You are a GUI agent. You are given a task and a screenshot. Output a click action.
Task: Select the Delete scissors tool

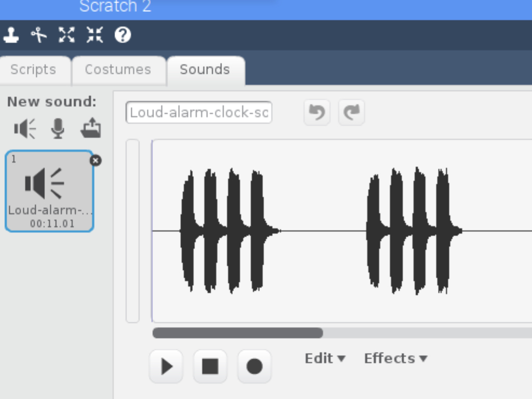[x=38, y=35]
